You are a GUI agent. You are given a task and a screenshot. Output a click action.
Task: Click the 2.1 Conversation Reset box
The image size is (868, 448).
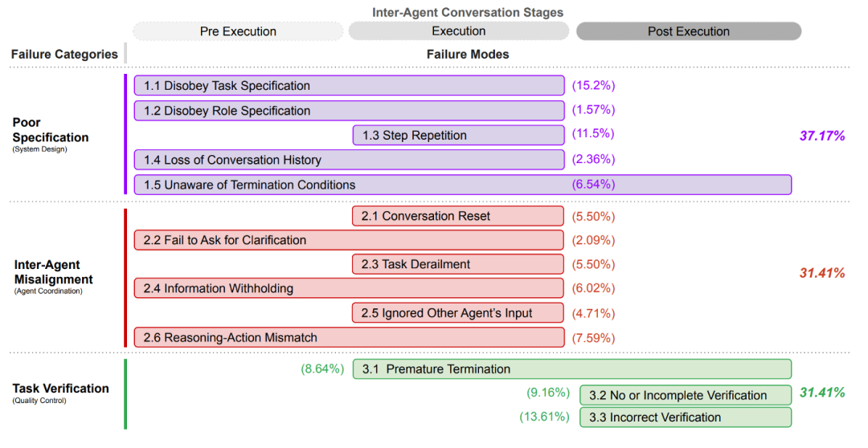pos(458,216)
